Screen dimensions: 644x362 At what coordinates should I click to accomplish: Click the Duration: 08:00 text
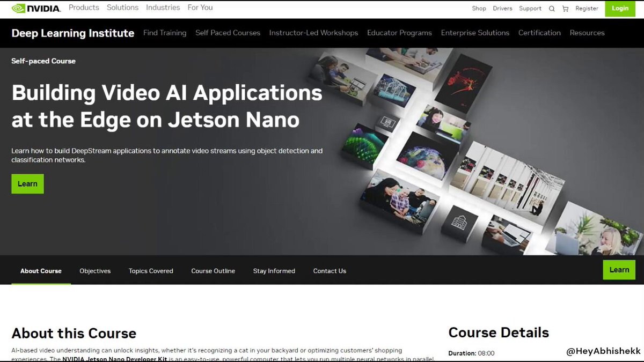point(471,353)
